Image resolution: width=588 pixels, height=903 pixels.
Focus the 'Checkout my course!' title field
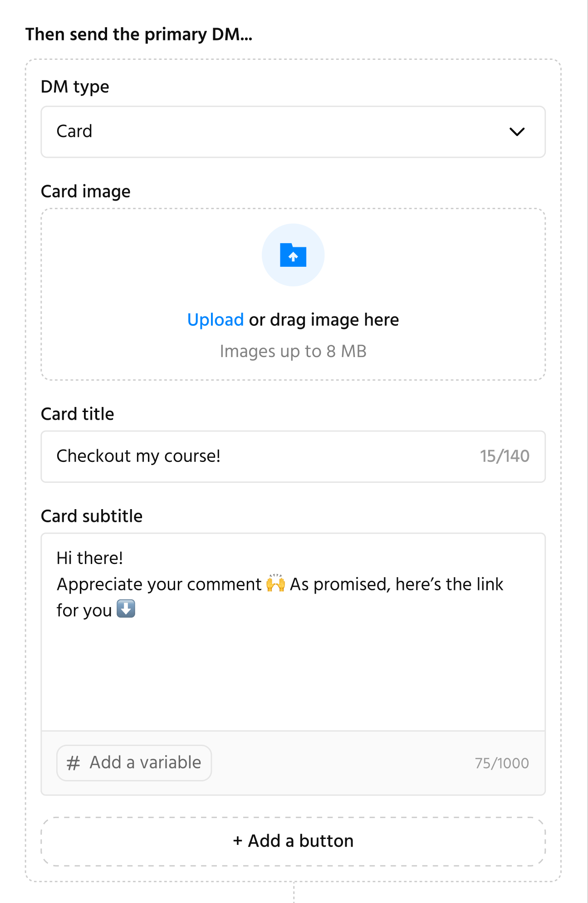[x=293, y=456]
